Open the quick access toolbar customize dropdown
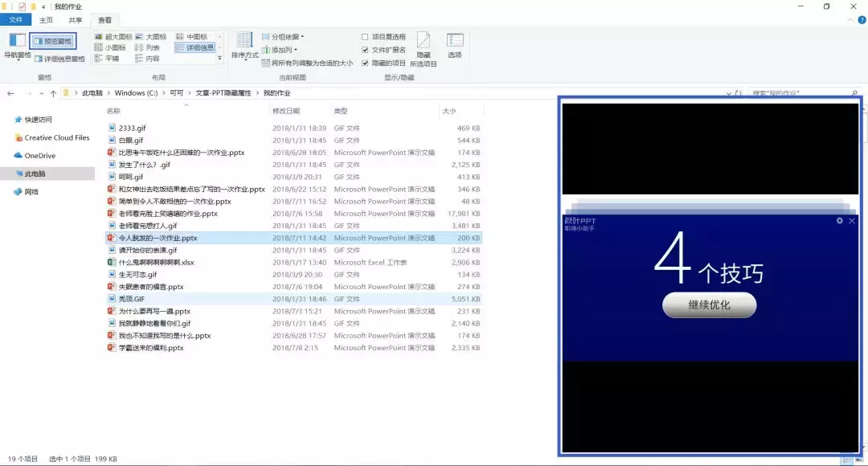 coord(43,6)
